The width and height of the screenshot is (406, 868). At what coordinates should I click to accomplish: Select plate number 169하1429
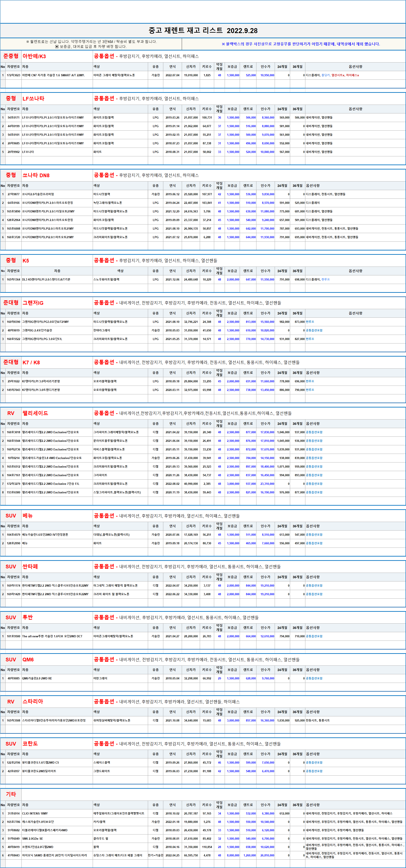(14, 594)
